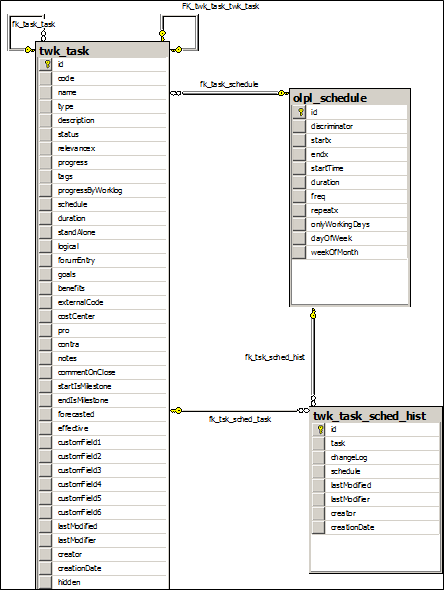The image size is (444, 590).
Task: Select the relevancex column in twk_task
Action: point(103,149)
